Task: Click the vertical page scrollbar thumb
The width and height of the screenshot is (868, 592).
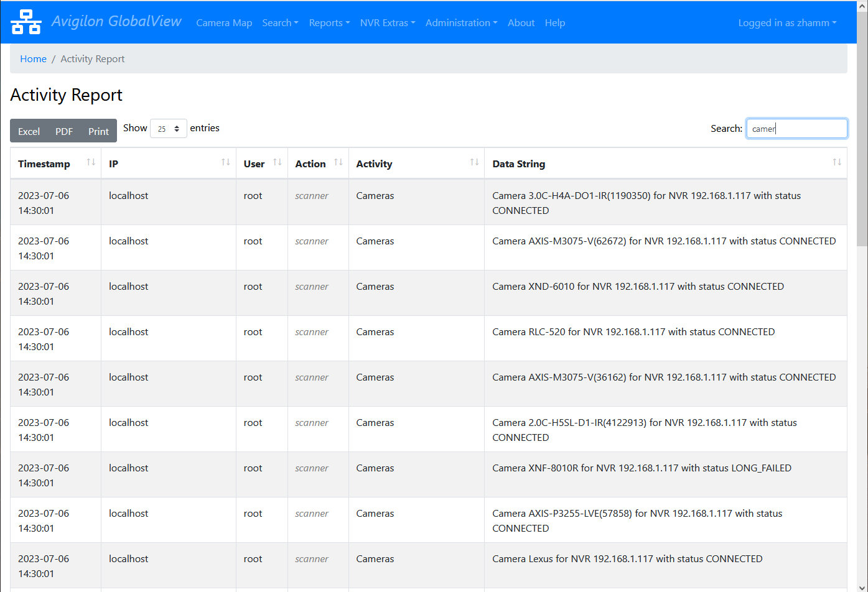Action: (x=862, y=128)
